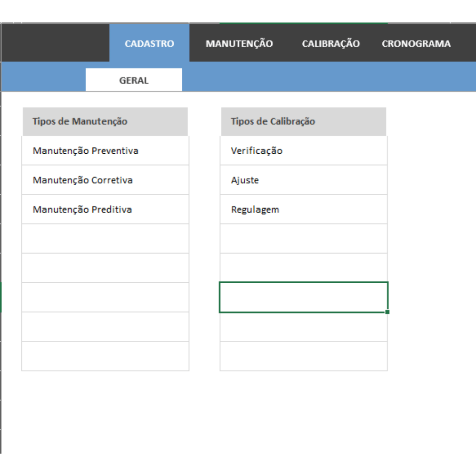Select the Ajuste cell
This screenshot has width=476, height=476.
click(304, 180)
